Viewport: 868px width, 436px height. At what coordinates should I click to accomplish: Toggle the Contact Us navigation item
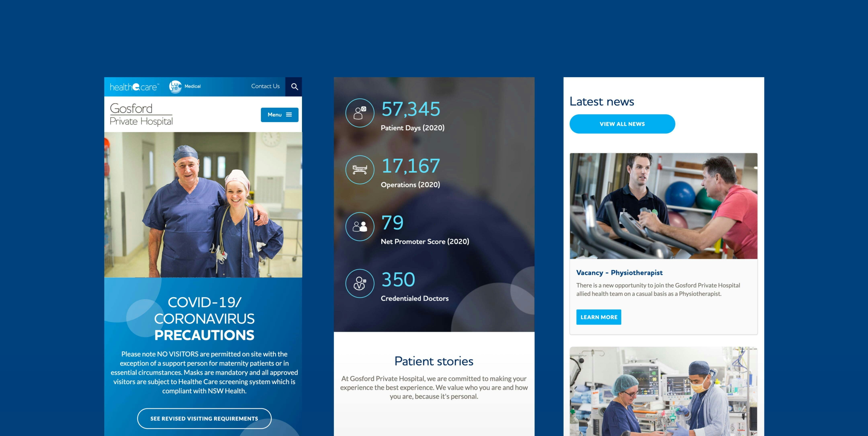(264, 86)
